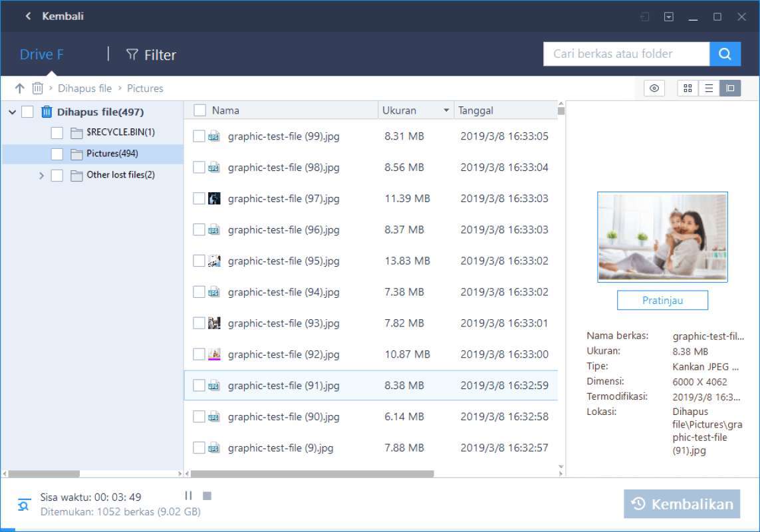
Task: Click the Kembalikan recovery button
Action: click(682, 503)
